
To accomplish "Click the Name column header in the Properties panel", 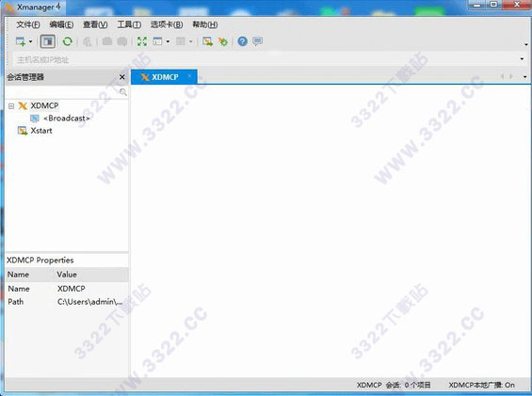I will click(x=18, y=275).
